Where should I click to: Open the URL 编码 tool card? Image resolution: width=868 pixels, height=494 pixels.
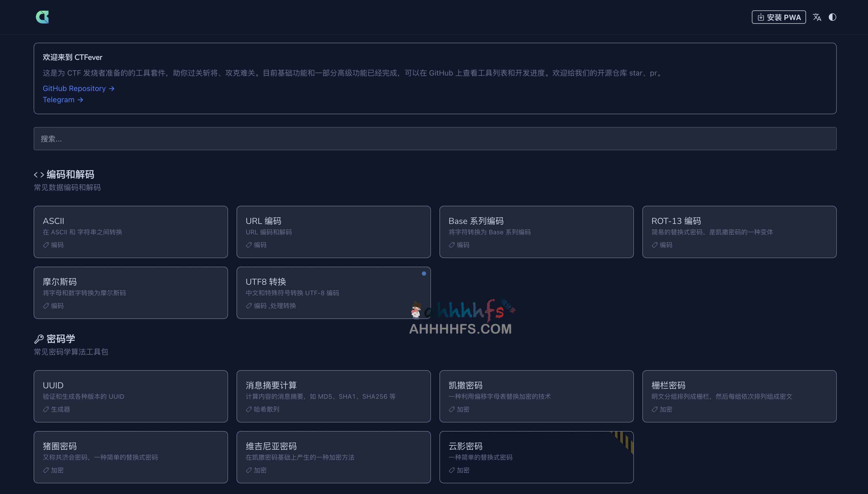[x=333, y=232]
